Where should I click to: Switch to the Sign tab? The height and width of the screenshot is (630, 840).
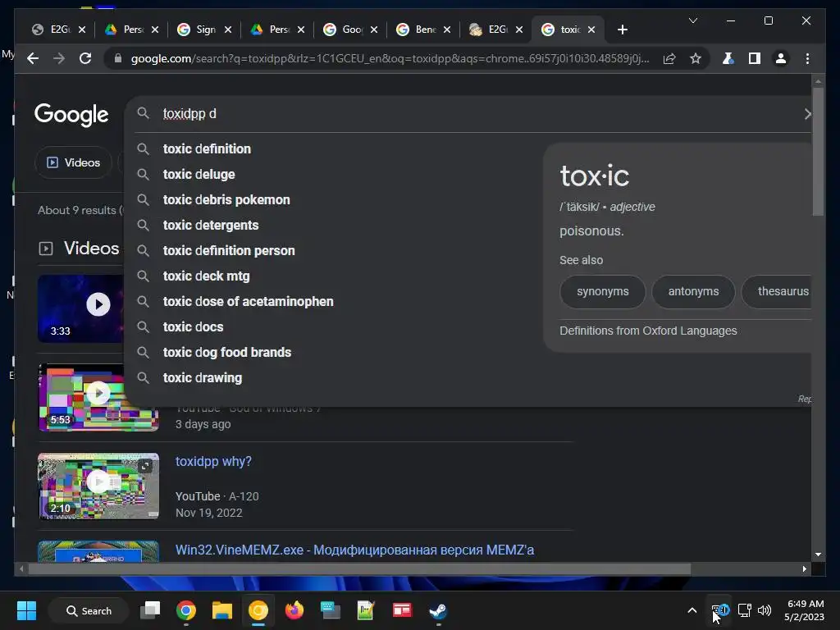(x=206, y=30)
